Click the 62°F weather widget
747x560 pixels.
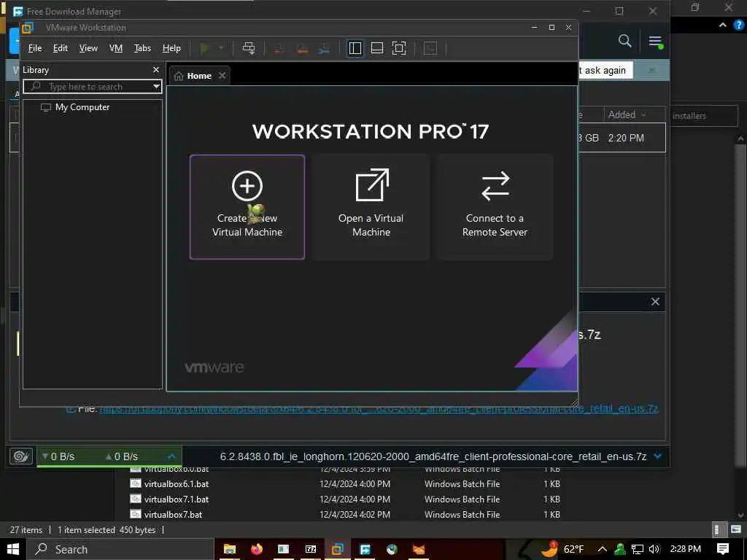click(x=563, y=549)
